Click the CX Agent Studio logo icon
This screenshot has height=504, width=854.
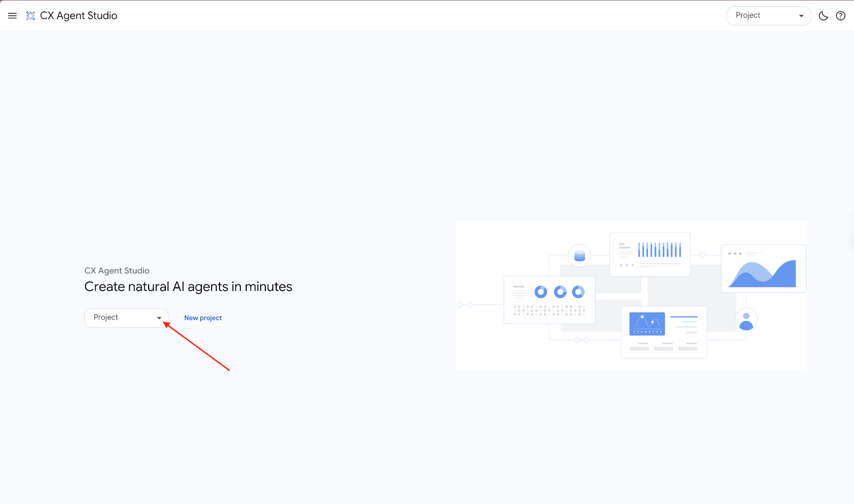click(30, 16)
